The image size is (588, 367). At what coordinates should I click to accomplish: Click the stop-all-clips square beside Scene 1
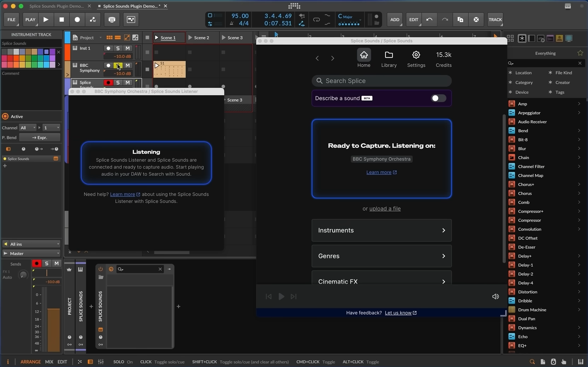[x=147, y=37]
